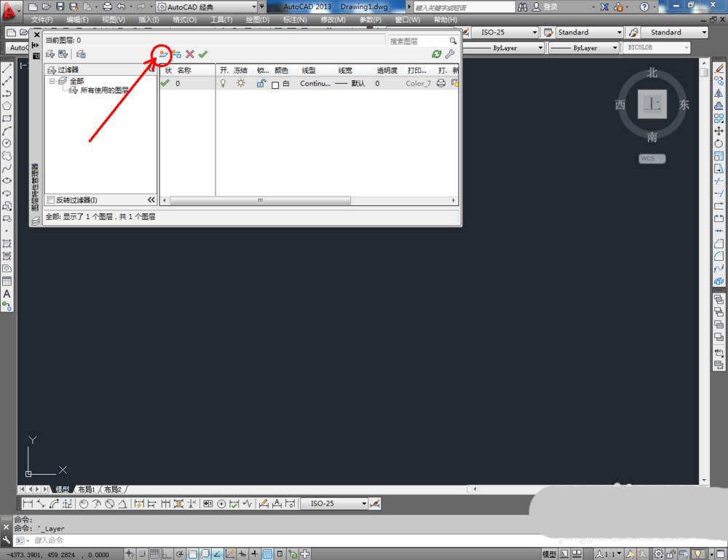Open the 编辑(E) menu
This screenshot has width=728, height=560.
click(x=77, y=20)
